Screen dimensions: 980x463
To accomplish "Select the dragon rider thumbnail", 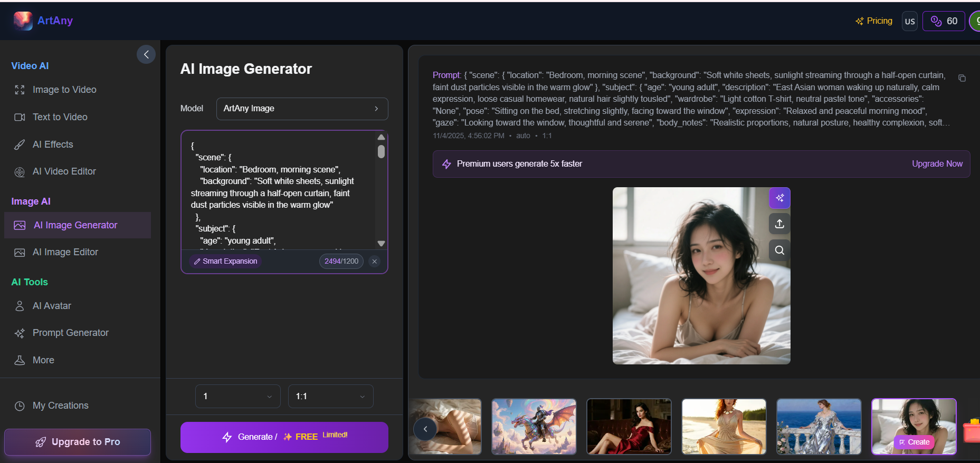I will [x=534, y=426].
